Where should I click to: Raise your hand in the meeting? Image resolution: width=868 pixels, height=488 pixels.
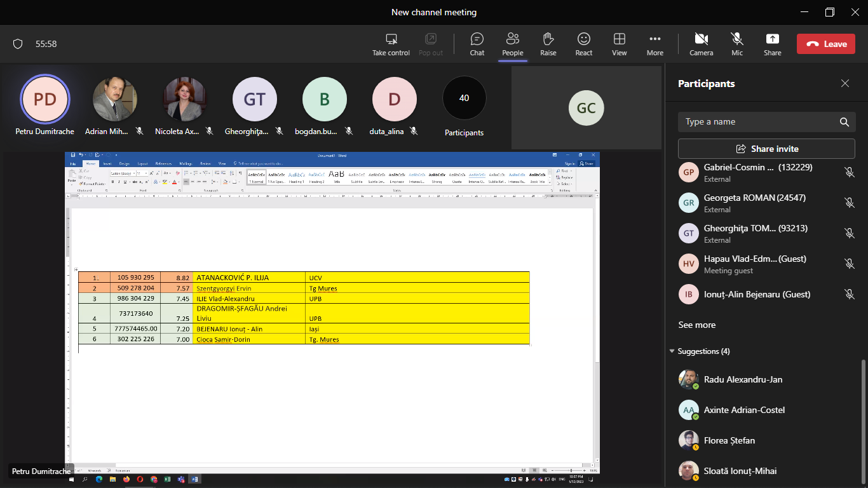[x=548, y=44]
